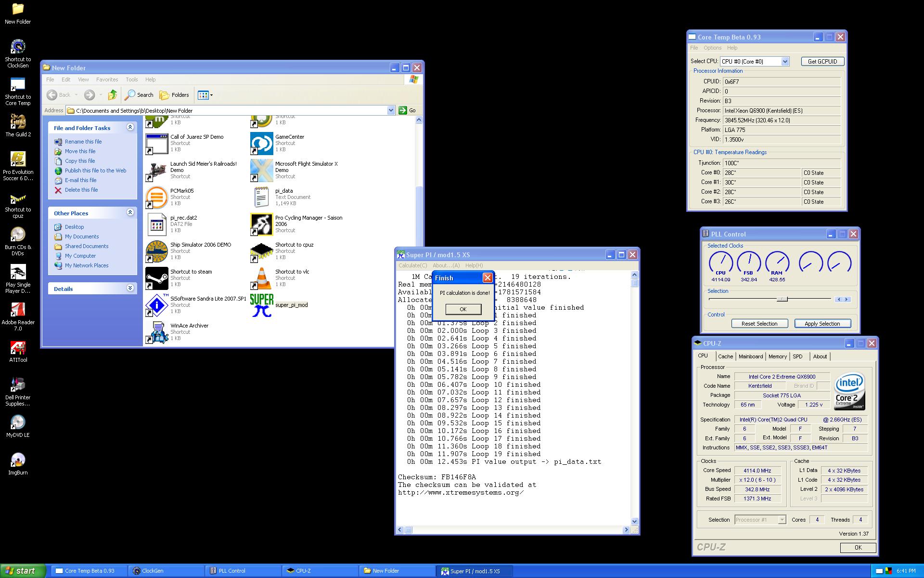The image size is (924, 578).
Task: Open the New Folder desktop icon
Action: [18, 13]
